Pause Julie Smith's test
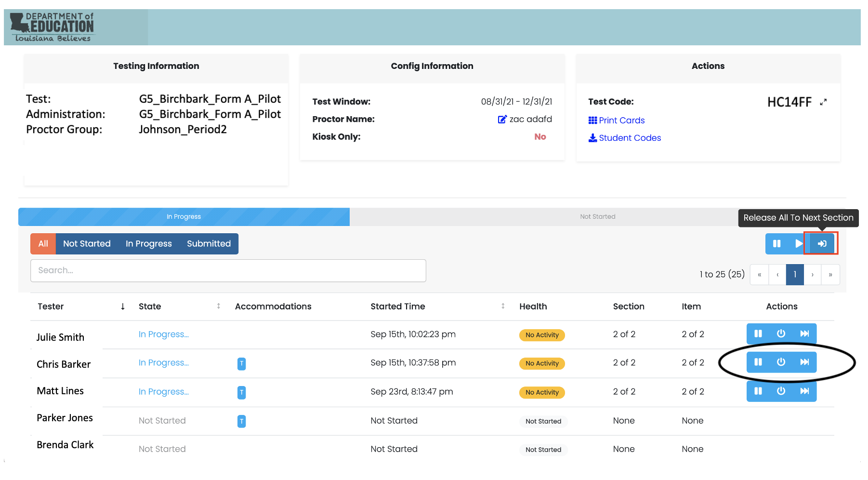This screenshot has width=868, height=480. tap(758, 333)
